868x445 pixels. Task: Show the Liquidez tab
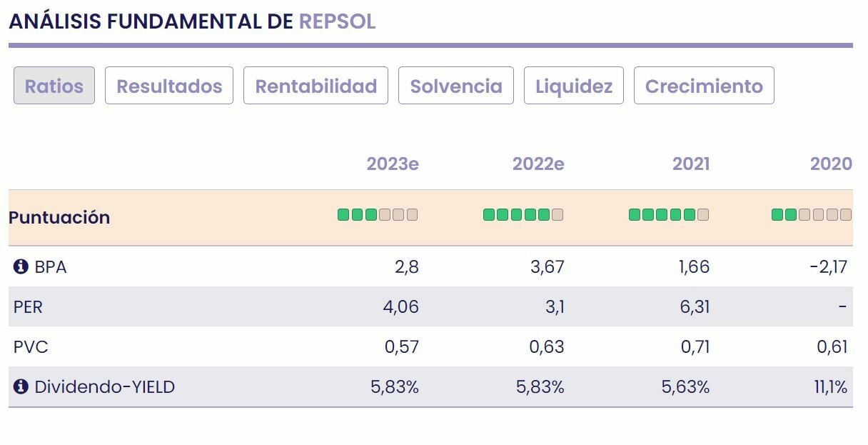[574, 86]
